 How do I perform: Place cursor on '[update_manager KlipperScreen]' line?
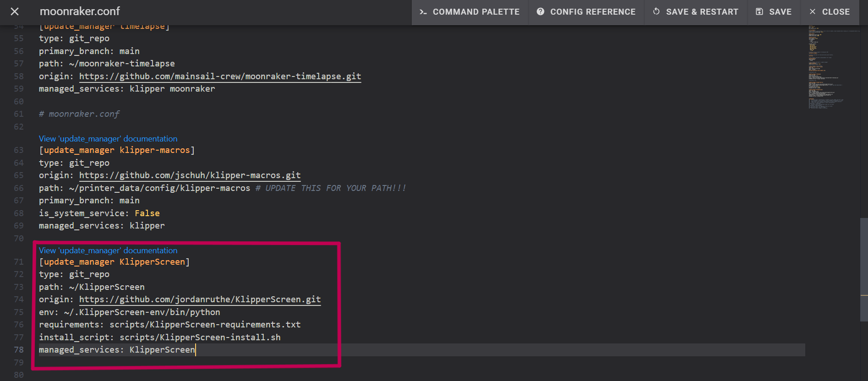tap(114, 262)
